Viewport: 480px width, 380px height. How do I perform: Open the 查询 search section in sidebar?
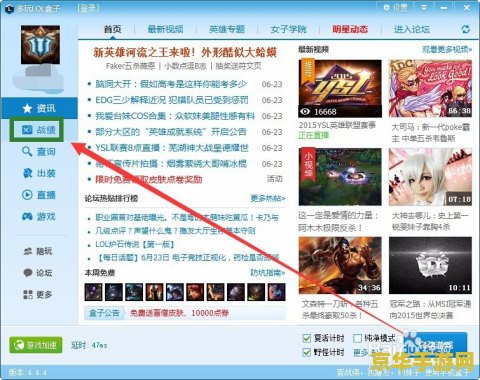39,152
